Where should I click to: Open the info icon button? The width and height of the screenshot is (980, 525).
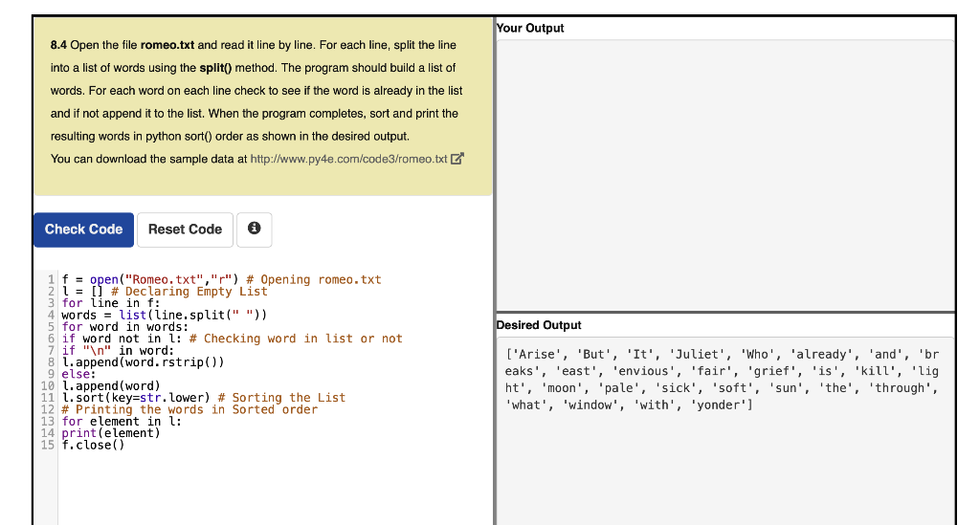pos(255,230)
